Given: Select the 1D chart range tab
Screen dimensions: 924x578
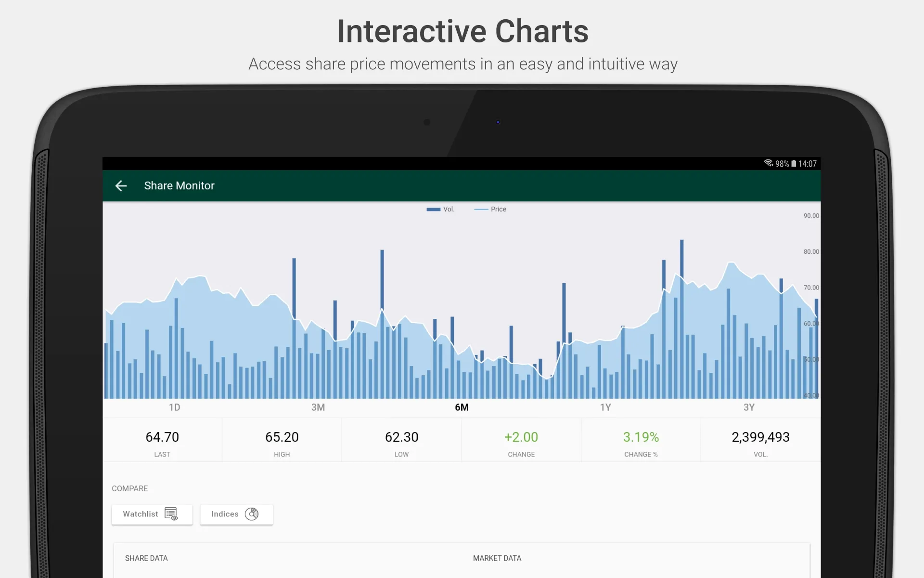Looking at the screenshot, I should tap(175, 407).
